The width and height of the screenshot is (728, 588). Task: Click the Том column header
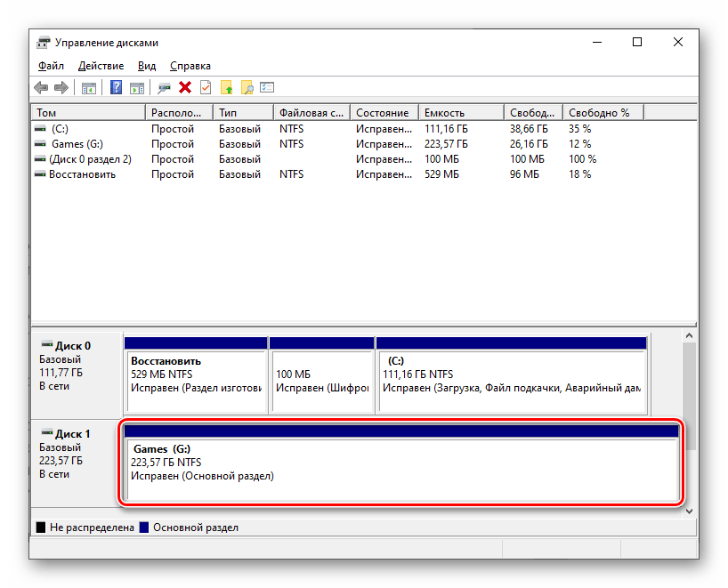[87, 113]
